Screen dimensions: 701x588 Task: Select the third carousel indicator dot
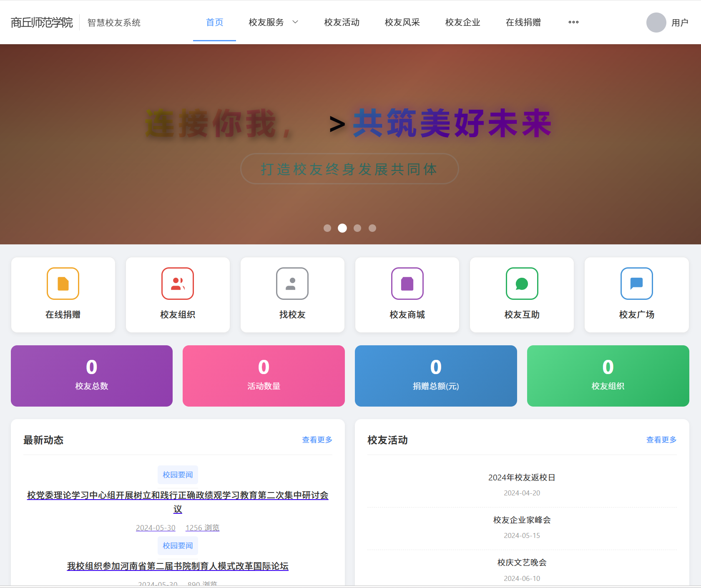[357, 228]
